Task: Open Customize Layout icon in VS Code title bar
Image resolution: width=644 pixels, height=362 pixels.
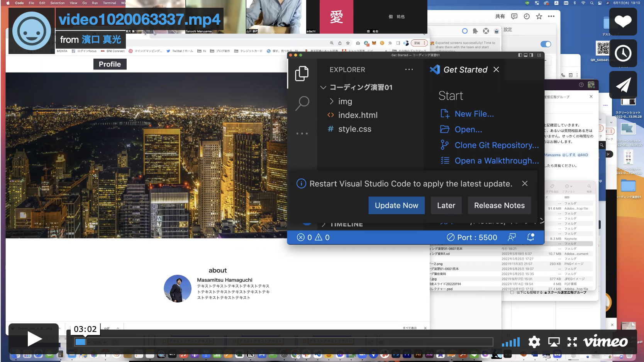Action: coord(539,55)
